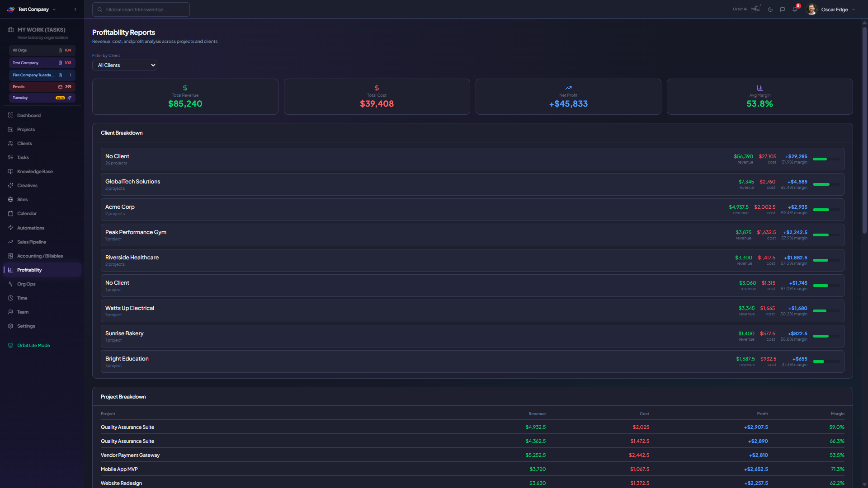The height and width of the screenshot is (488, 868).
Task: Select the Test Company task filter
Action: pyautogui.click(x=42, y=63)
